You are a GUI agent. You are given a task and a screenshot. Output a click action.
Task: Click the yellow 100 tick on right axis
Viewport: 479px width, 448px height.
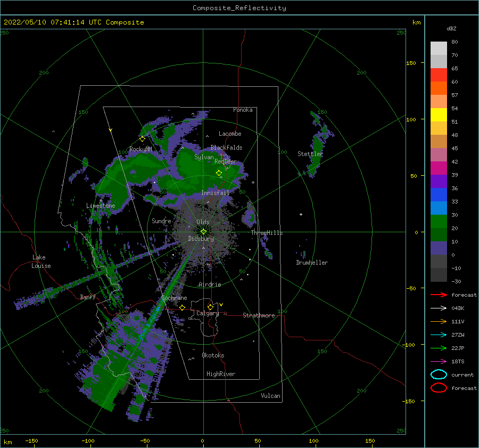point(411,119)
